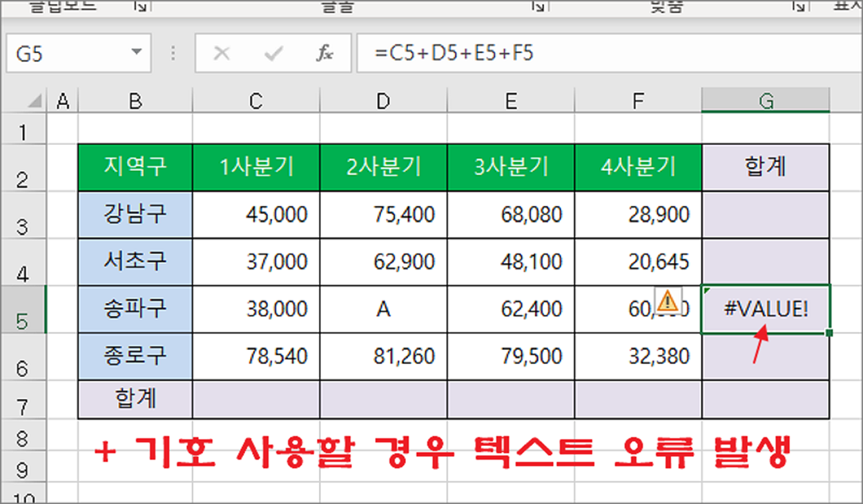Click cell with value 48,100
Viewport: 863px width, 504px height.
tap(511, 262)
